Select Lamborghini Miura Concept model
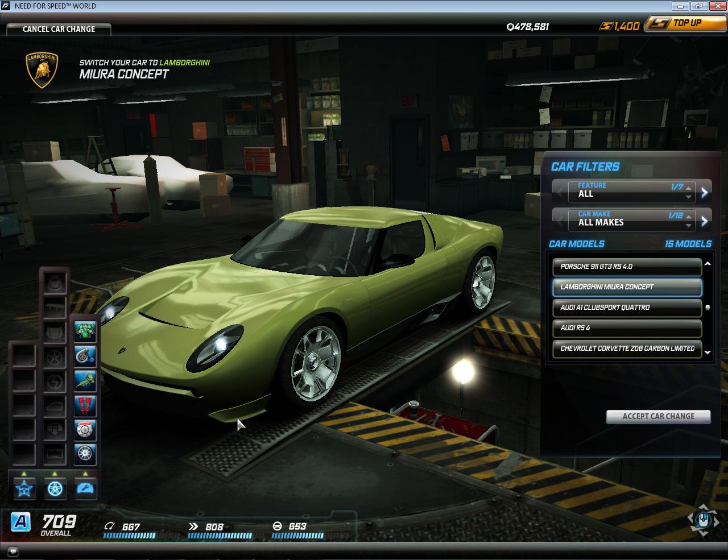The image size is (728, 560). point(627,287)
